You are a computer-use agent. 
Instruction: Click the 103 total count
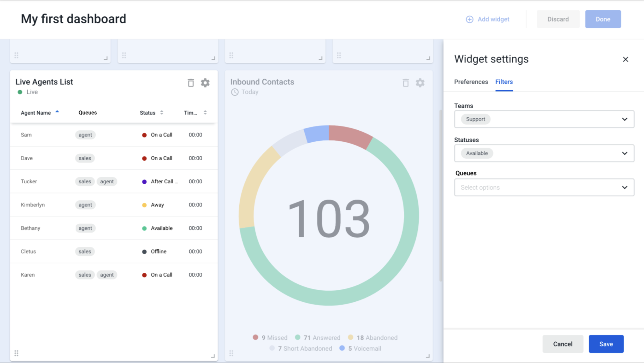[x=329, y=218]
